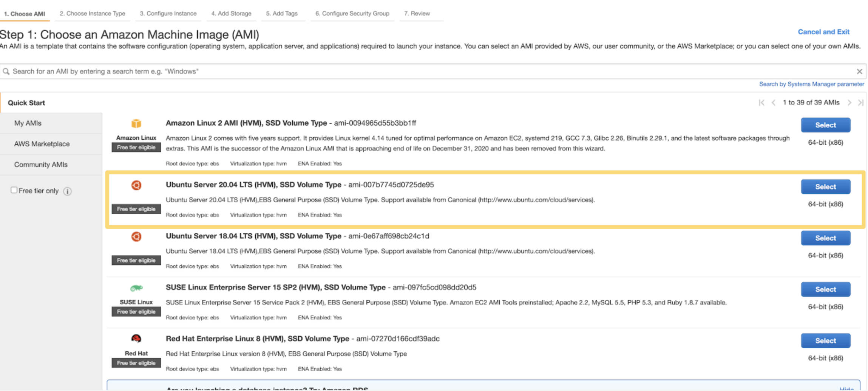Click the SUSE Linux Free tier eligible badge
Viewport: 868px width, 391px height.
(x=136, y=312)
